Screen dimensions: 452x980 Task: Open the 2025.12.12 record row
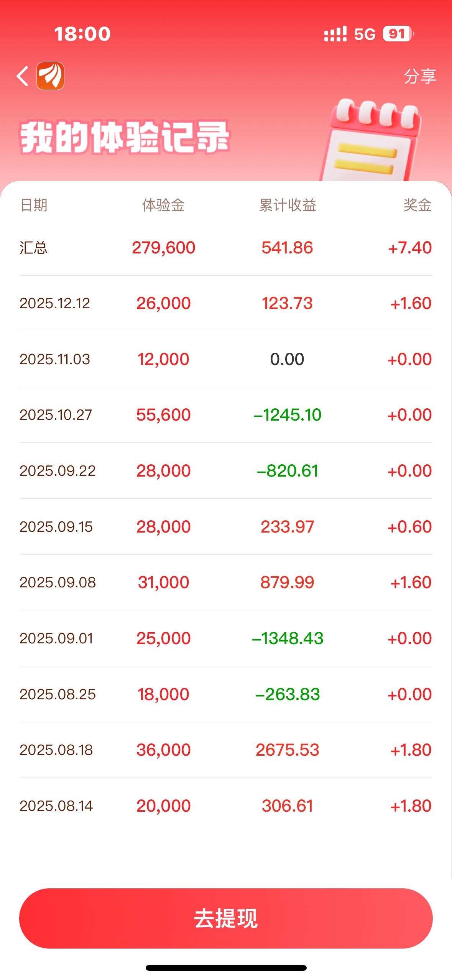[x=225, y=303]
